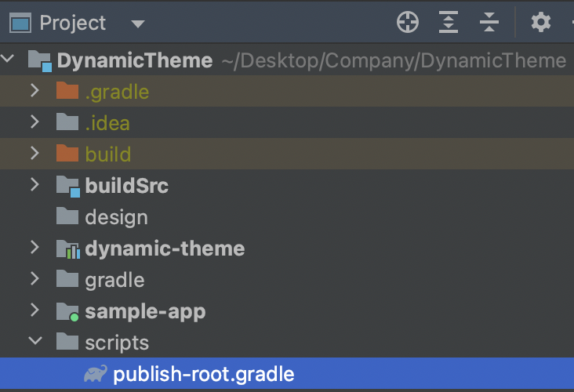Select the publish-root.gradle file name

point(204,375)
